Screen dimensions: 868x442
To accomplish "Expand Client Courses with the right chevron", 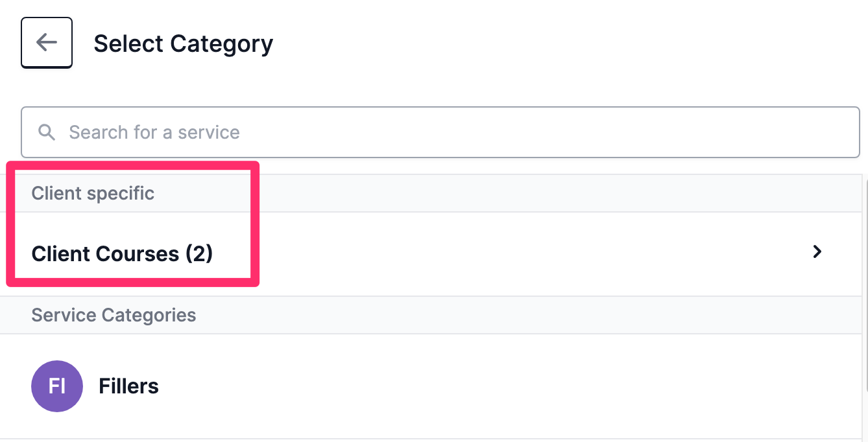I will point(817,251).
